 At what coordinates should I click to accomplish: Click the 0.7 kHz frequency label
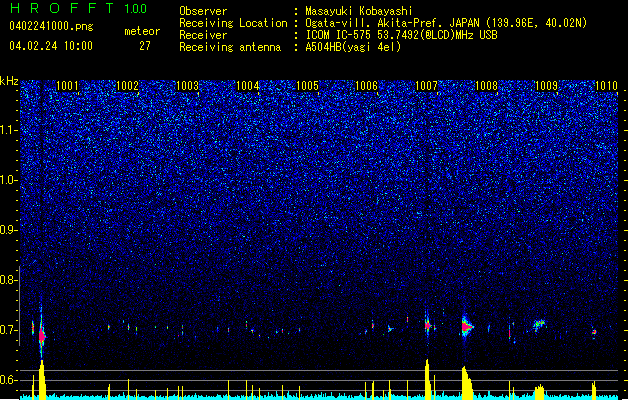(x=8, y=330)
